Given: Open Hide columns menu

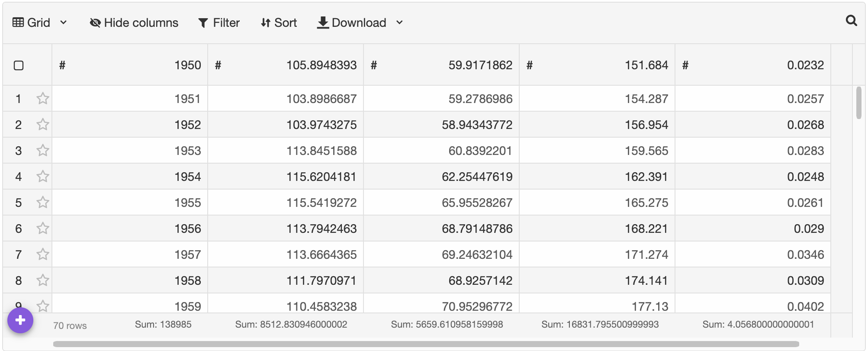Looking at the screenshot, I should point(134,23).
